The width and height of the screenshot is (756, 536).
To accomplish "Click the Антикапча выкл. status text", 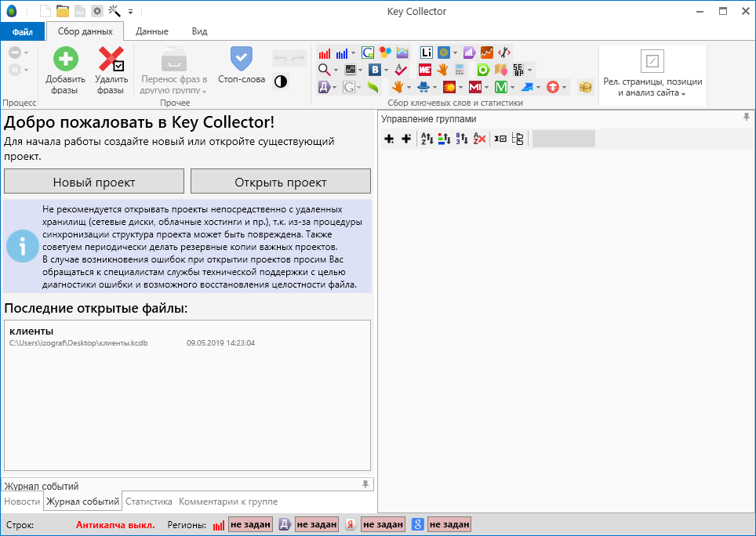I will tap(116, 525).
